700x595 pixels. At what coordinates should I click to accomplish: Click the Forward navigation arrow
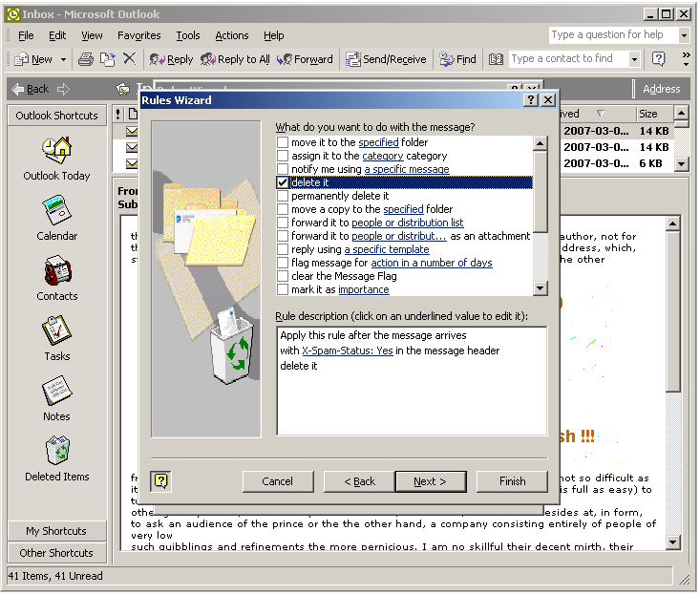pyautogui.click(x=63, y=89)
